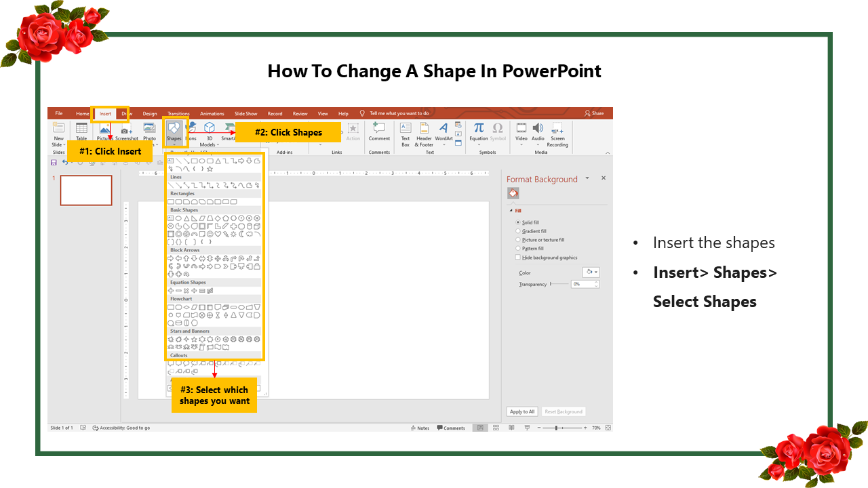Start a Screen Recording
This screenshot has width=868, height=488.
coord(557,134)
